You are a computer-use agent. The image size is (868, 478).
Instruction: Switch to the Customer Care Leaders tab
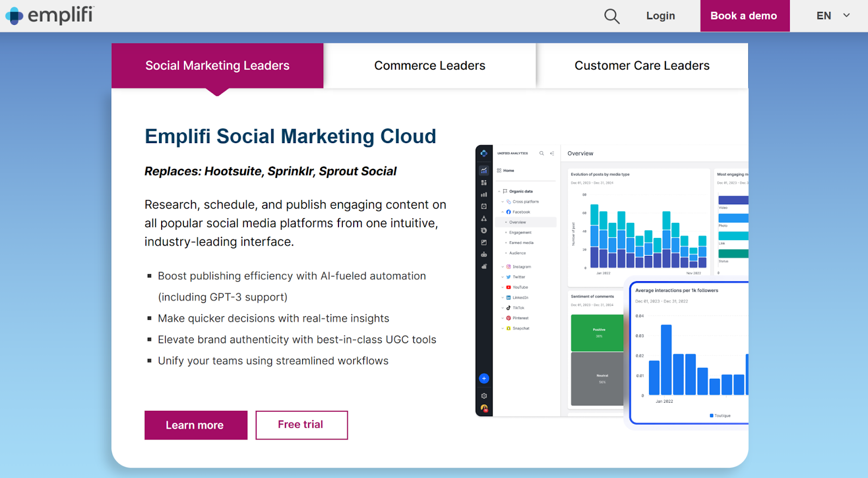[x=642, y=66]
